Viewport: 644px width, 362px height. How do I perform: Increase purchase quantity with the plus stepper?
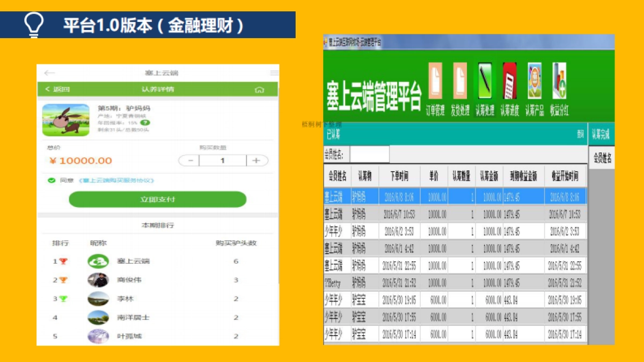coord(255,160)
